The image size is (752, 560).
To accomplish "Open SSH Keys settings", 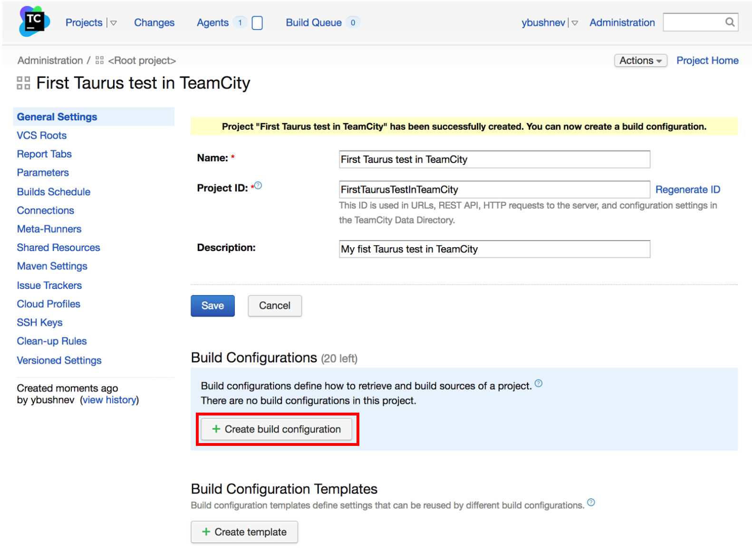I will coord(39,322).
